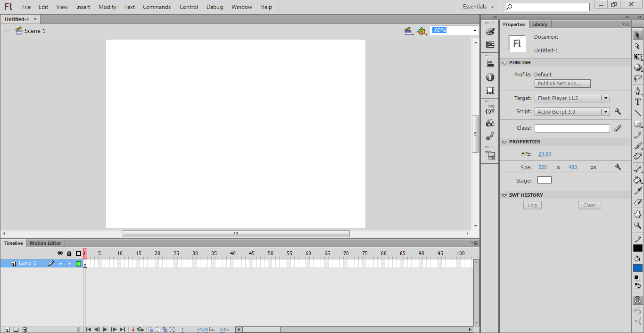
Task: Select the Hand tool
Action: (637, 214)
